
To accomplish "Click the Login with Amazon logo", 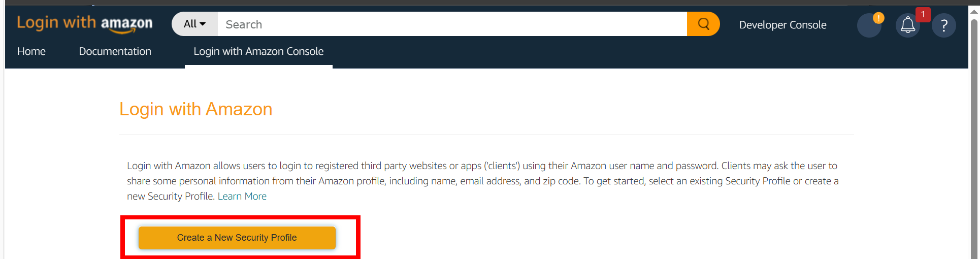I will click(x=85, y=23).
